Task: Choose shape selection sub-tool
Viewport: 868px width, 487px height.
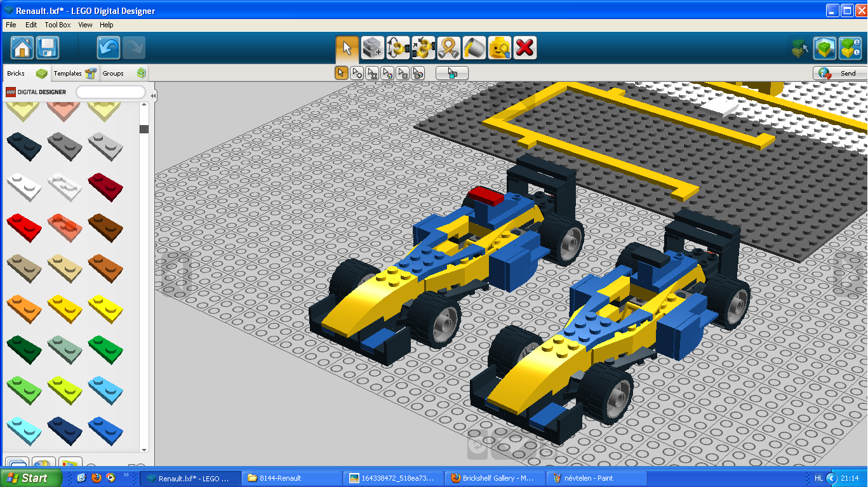Action: (403, 73)
